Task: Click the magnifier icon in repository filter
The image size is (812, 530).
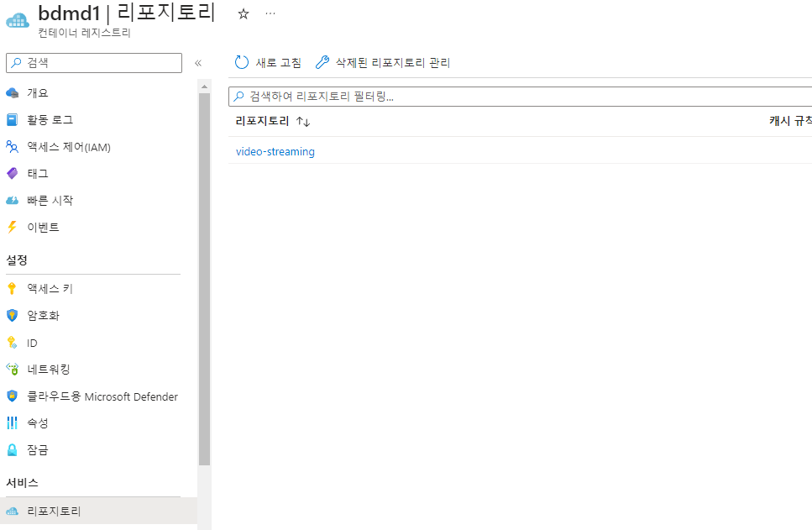Action: [238, 97]
